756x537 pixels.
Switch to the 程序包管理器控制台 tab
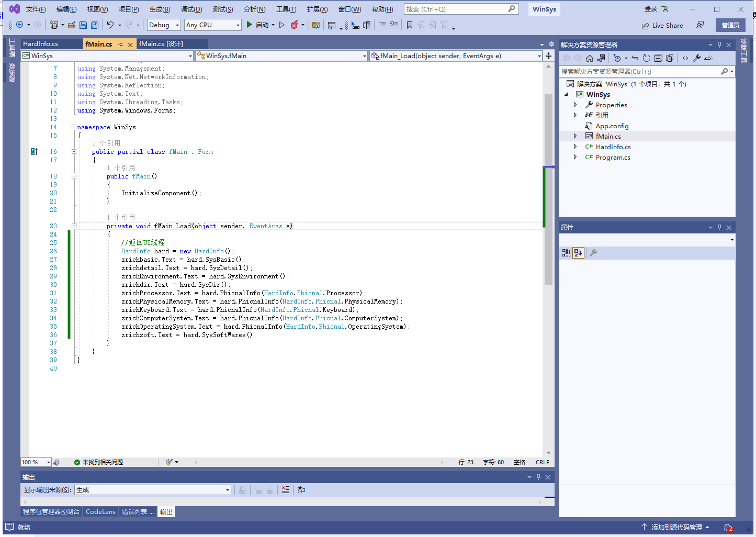(x=51, y=512)
